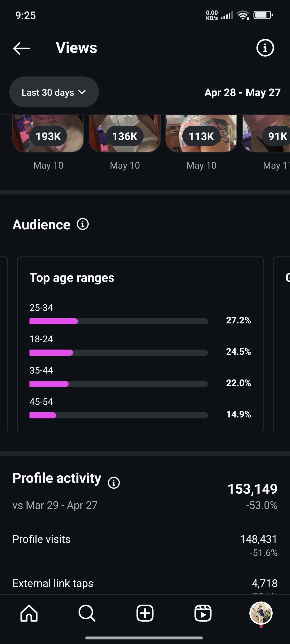Expand the Last 30 days dropdown
The width and height of the screenshot is (290, 644).
point(54,92)
